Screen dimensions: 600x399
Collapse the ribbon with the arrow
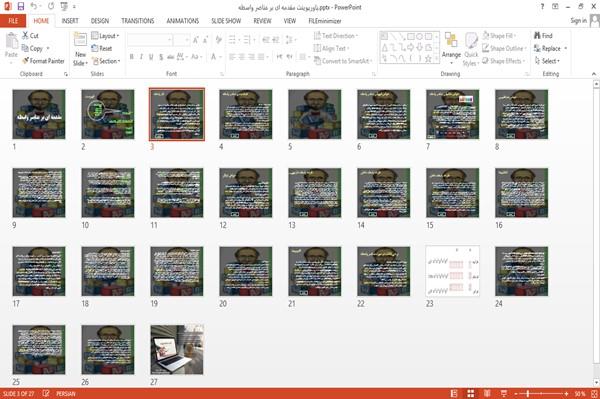click(x=594, y=74)
